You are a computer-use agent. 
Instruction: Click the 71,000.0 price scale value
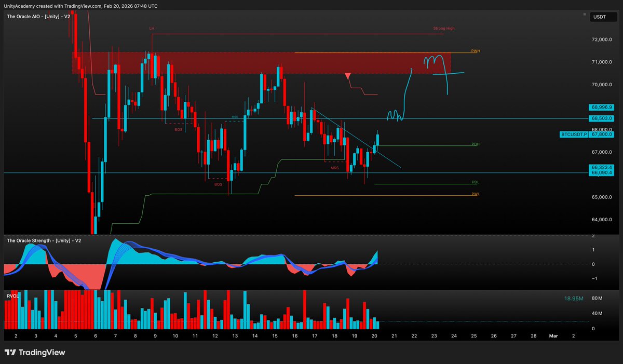pos(602,62)
